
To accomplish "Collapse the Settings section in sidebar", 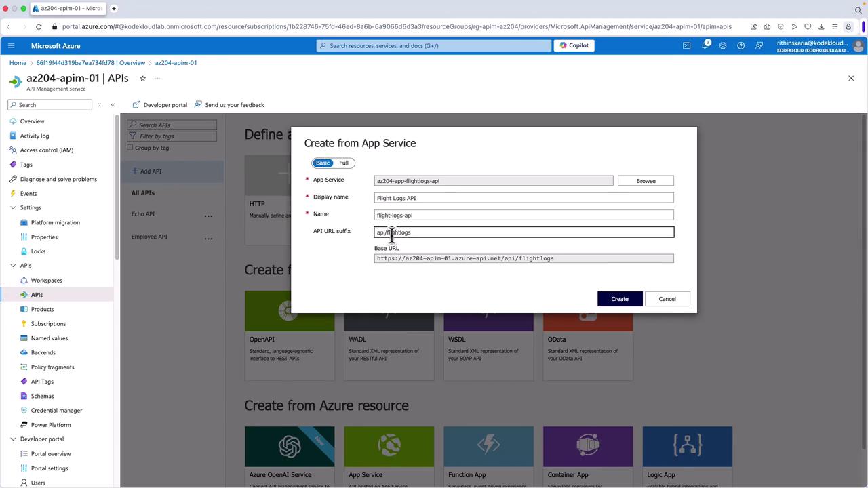I will (13, 207).
